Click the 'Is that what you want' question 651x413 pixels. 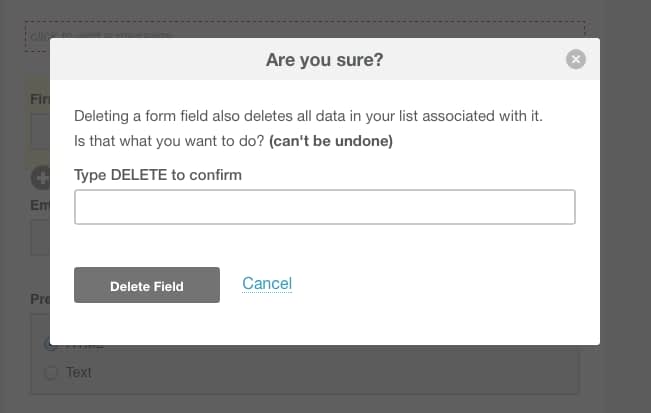click(x=169, y=141)
